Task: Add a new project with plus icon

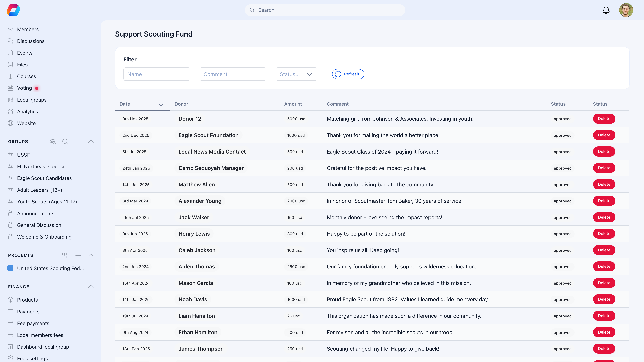Action: click(78, 255)
